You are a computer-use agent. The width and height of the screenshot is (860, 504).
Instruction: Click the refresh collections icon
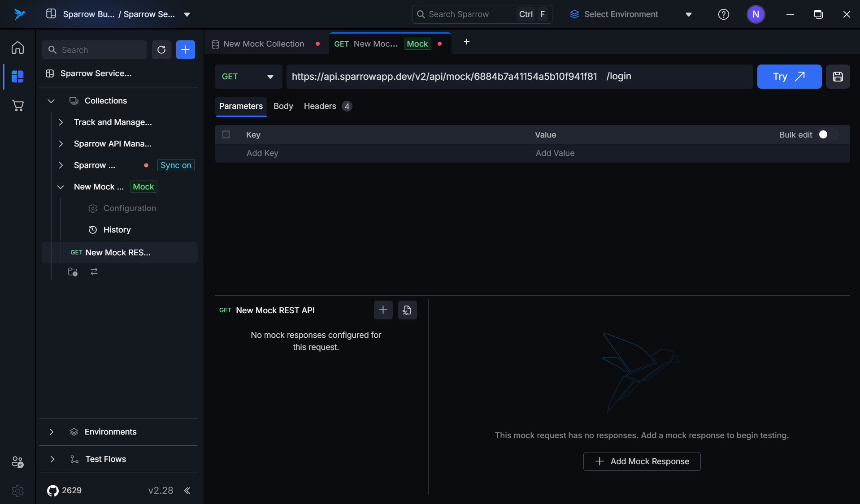(161, 50)
